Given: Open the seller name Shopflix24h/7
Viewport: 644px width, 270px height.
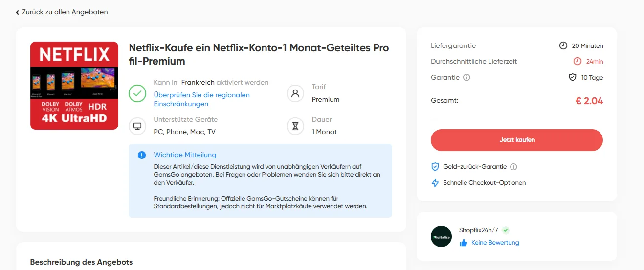Looking at the screenshot, I should (x=479, y=230).
